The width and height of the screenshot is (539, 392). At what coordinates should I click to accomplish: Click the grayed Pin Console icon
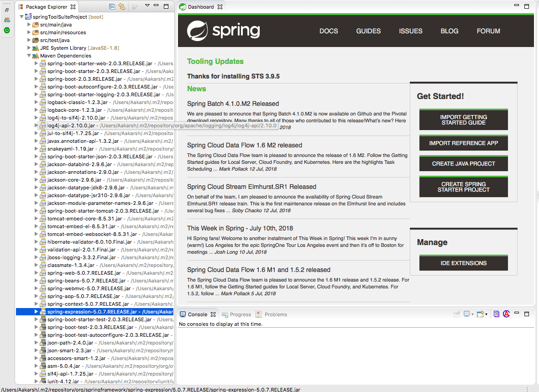457,314
